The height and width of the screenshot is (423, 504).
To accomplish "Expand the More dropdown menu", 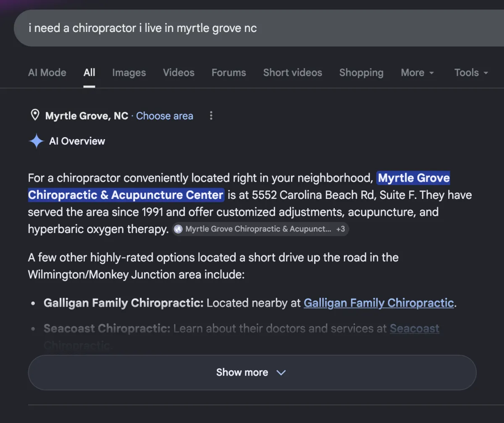I will pos(417,73).
